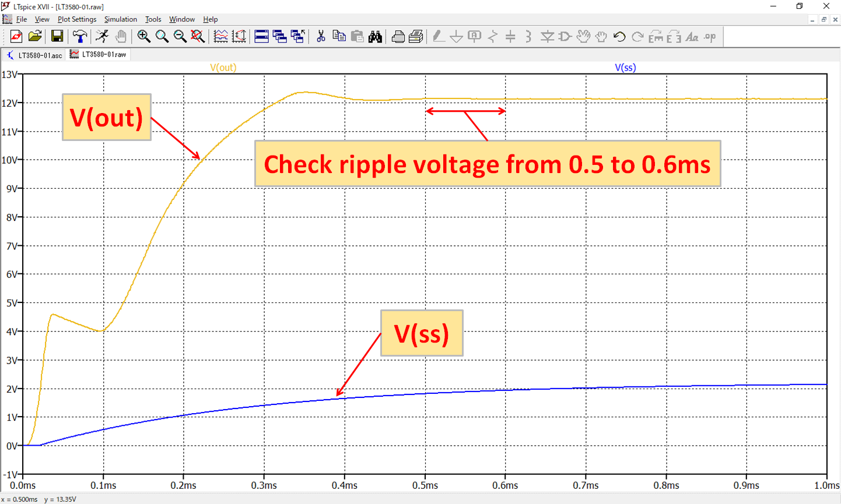
Task: Select the Wire drawing tool
Action: tap(439, 36)
